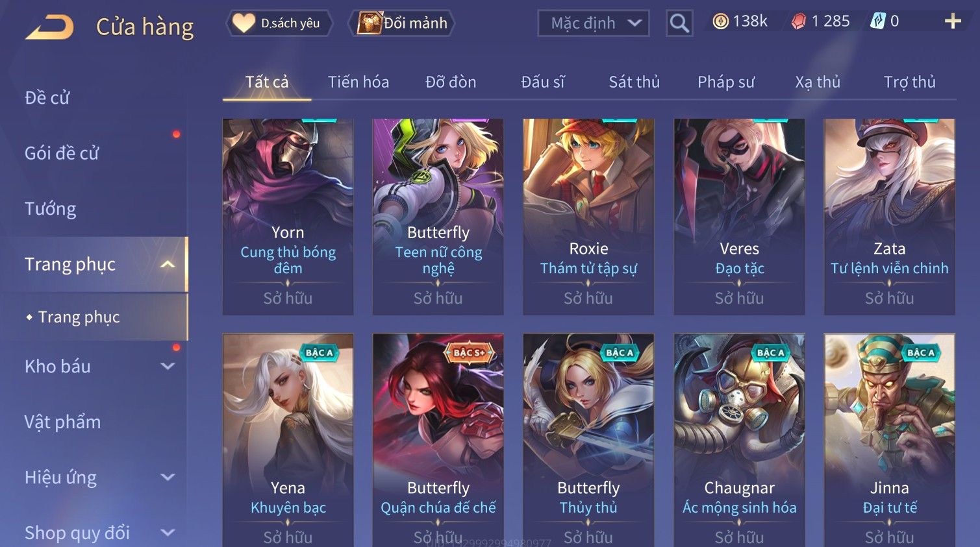Select the Yorn Cung thủ bóng đêm skin
Screen dimensions: 980x547
[288, 217]
